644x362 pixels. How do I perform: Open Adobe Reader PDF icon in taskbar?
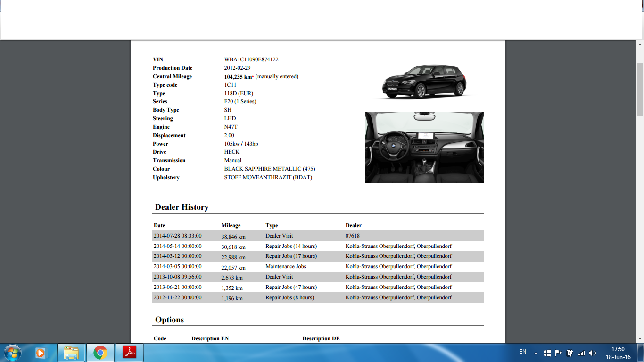[x=129, y=353]
